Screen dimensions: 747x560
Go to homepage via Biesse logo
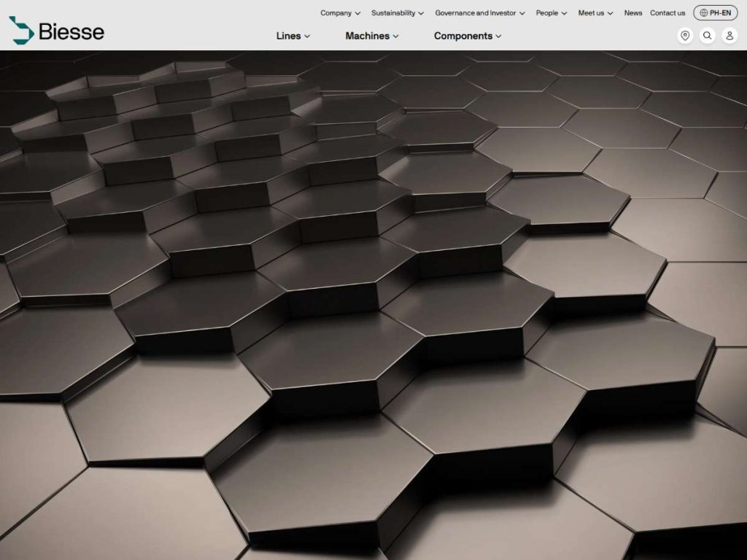[57, 31]
